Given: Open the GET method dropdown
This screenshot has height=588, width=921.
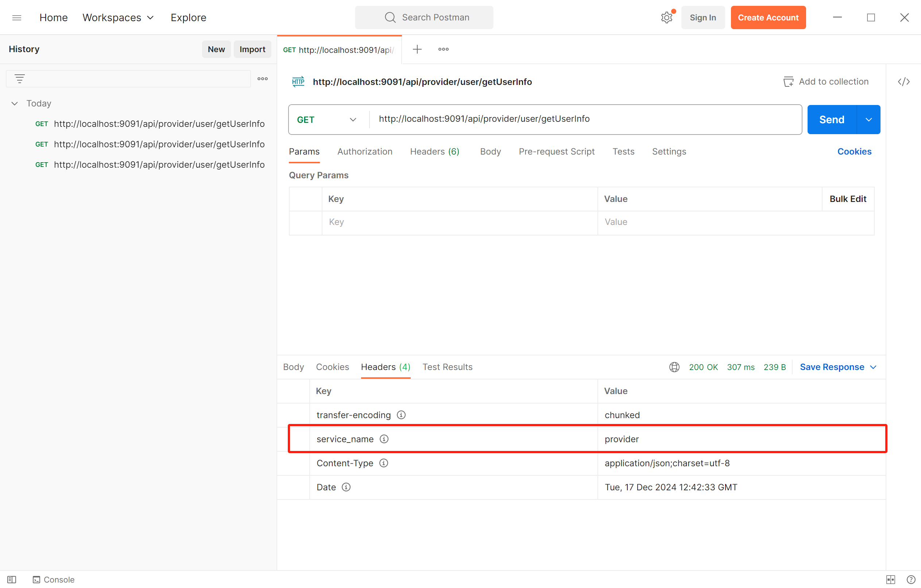Looking at the screenshot, I should click(x=327, y=120).
